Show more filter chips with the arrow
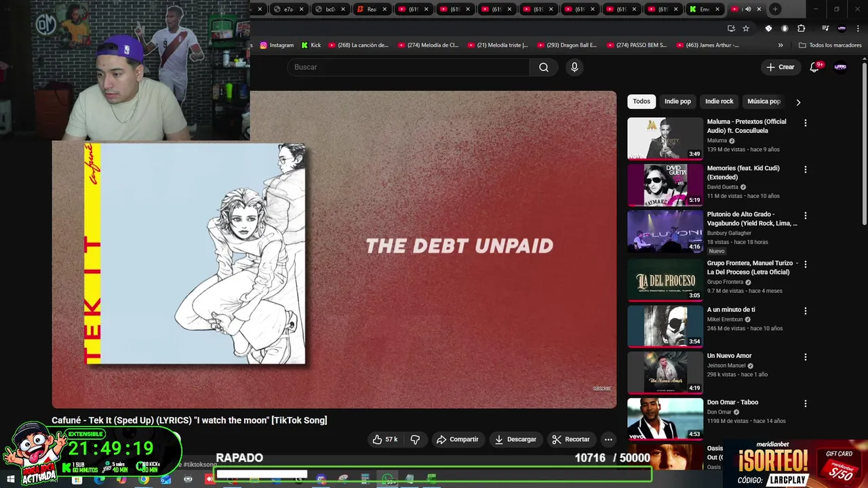 [x=798, y=102]
